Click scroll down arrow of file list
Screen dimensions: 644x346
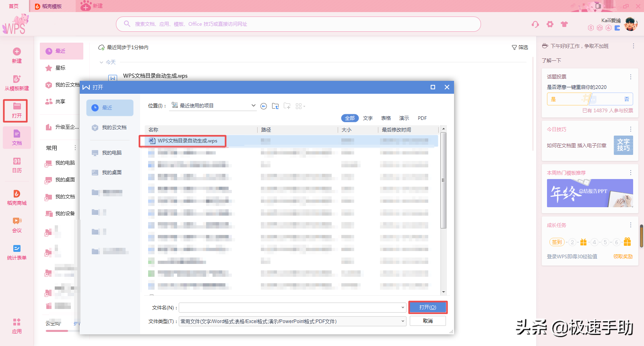pos(444,292)
